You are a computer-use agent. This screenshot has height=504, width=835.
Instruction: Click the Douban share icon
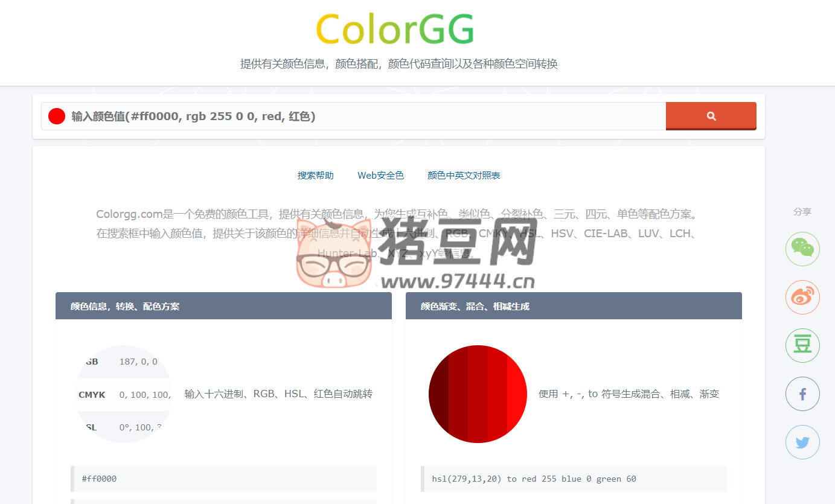[802, 345]
